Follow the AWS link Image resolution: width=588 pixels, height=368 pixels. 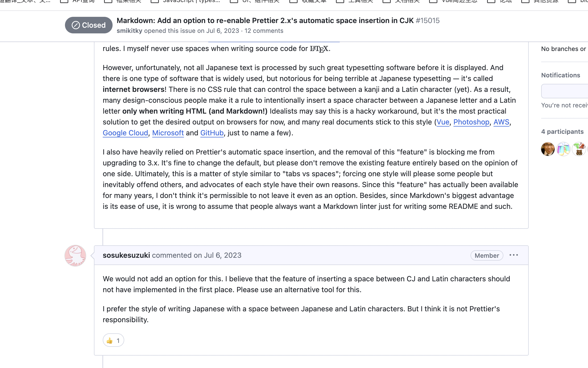click(501, 122)
